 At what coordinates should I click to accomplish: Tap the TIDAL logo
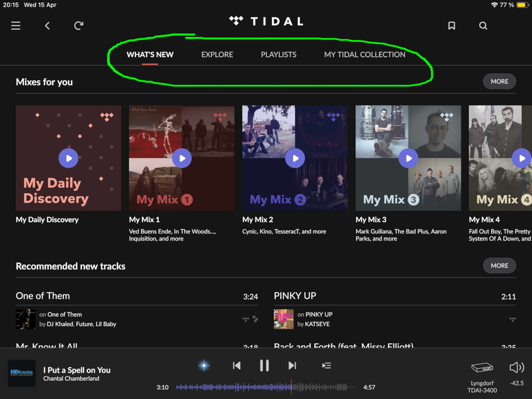(x=266, y=21)
